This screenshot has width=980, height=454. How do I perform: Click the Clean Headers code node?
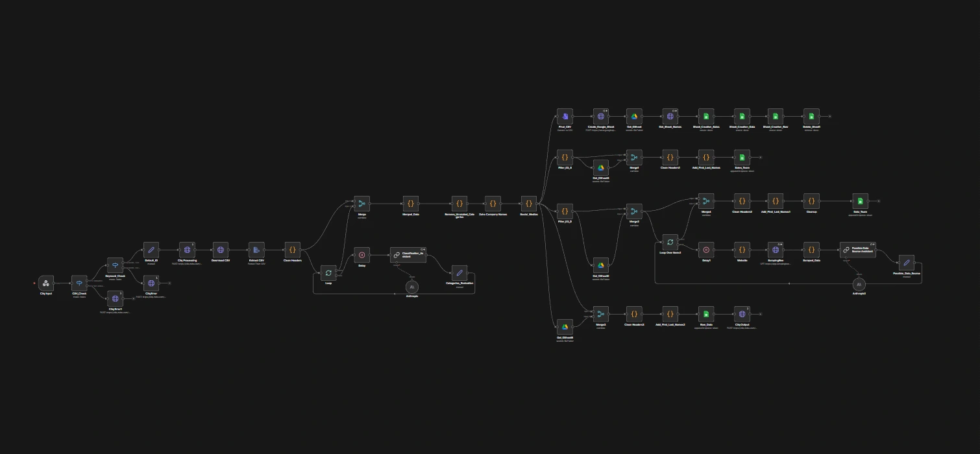click(x=293, y=250)
